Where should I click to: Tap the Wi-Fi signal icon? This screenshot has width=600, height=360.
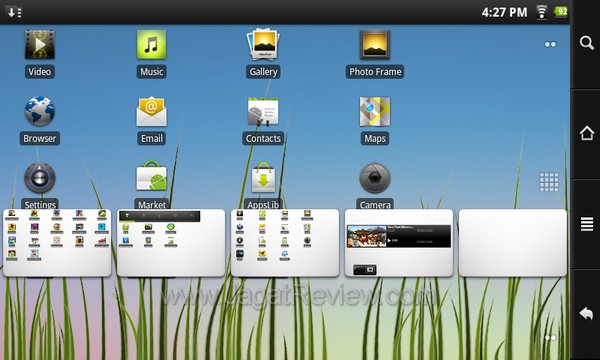click(541, 12)
